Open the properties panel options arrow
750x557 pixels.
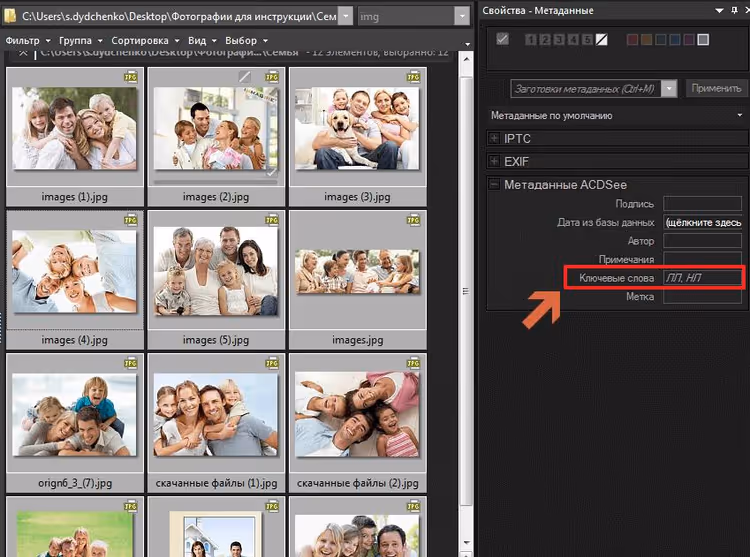click(x=719, y=11)
